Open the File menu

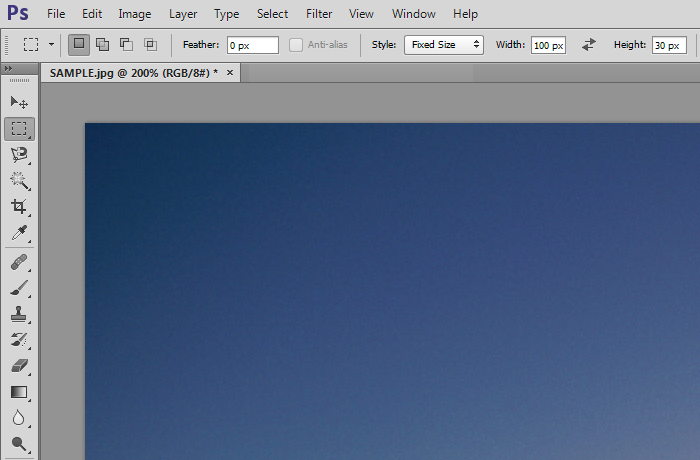56,14
